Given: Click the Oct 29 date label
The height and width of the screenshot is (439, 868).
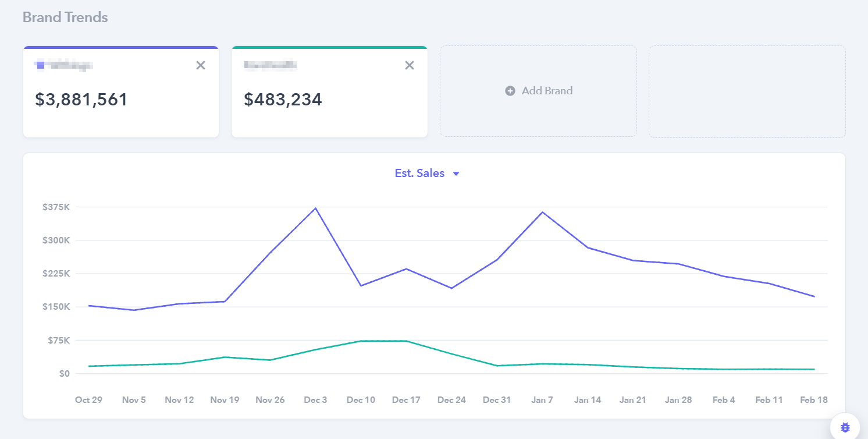Looking at the screenshot, I should click(88, 400).
